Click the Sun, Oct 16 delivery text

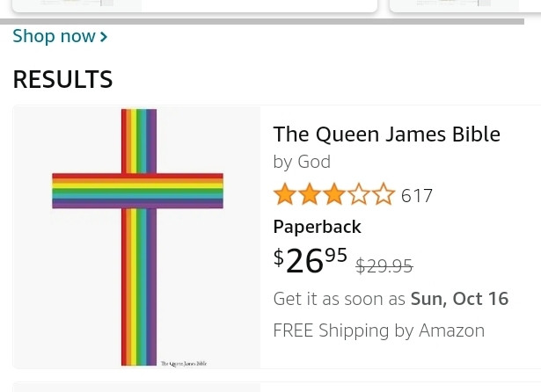tap(459, 299)
